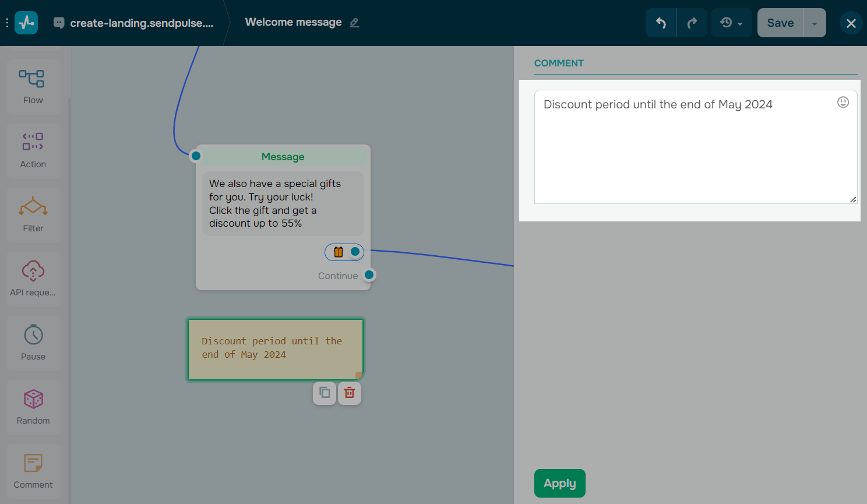Open the Save options dropdown arrow
The image size is (867, 504).
click(814, 22)
